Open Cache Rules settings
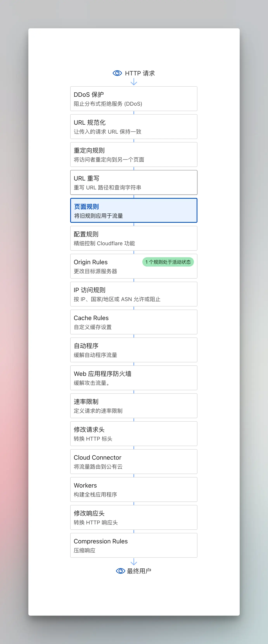The image size is (268, 644). pos(134,322)
